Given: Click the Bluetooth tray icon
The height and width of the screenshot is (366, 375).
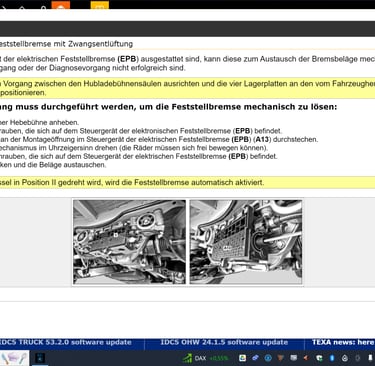Looking at the screenshot, I should [x=332, y=358].
